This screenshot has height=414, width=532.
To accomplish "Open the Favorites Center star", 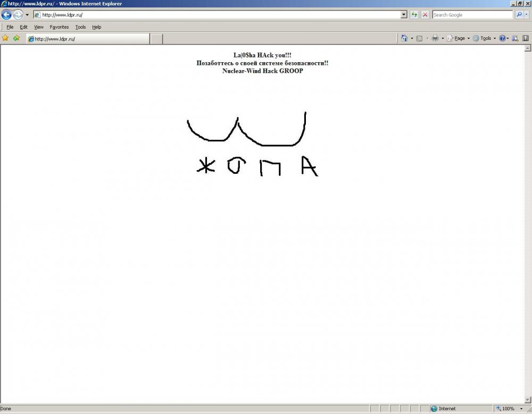I will 5,38.
